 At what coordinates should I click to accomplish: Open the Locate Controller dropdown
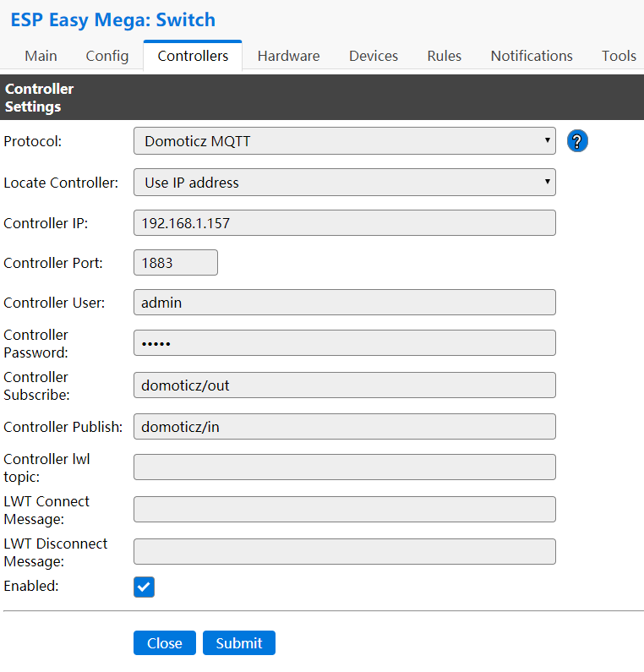(x=345, y=183)
